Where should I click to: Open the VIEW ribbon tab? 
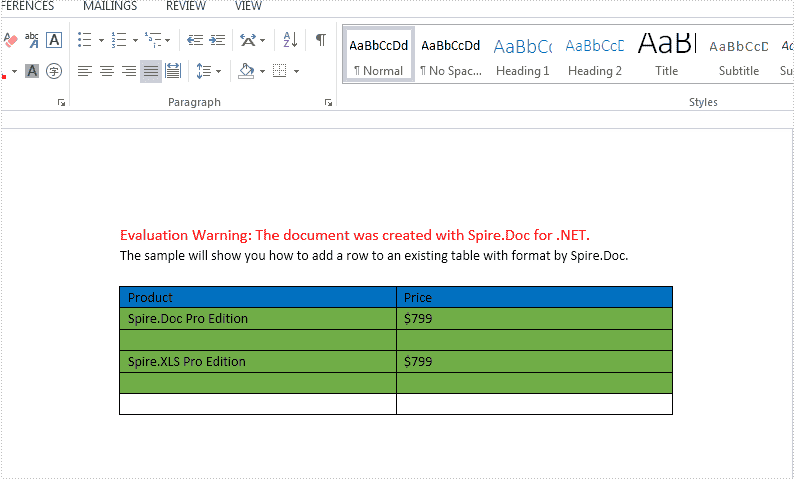(248, 6)
